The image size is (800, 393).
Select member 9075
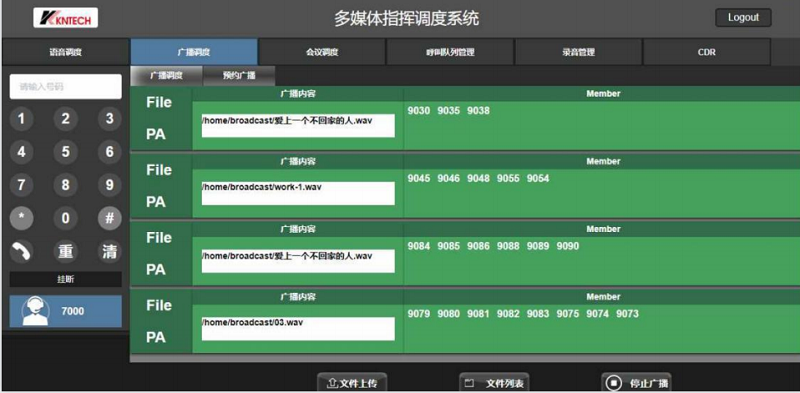pos(567,314)
